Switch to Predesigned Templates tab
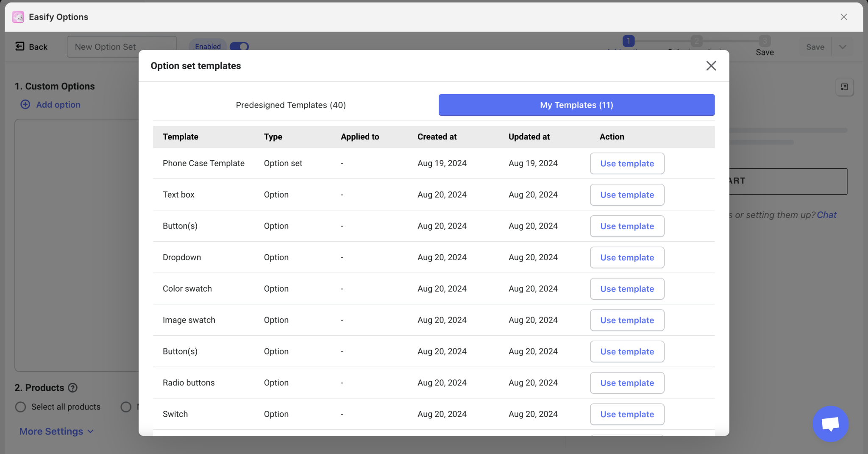The width and height of the screenshot is (868, 454). click(x=290, y=105)
